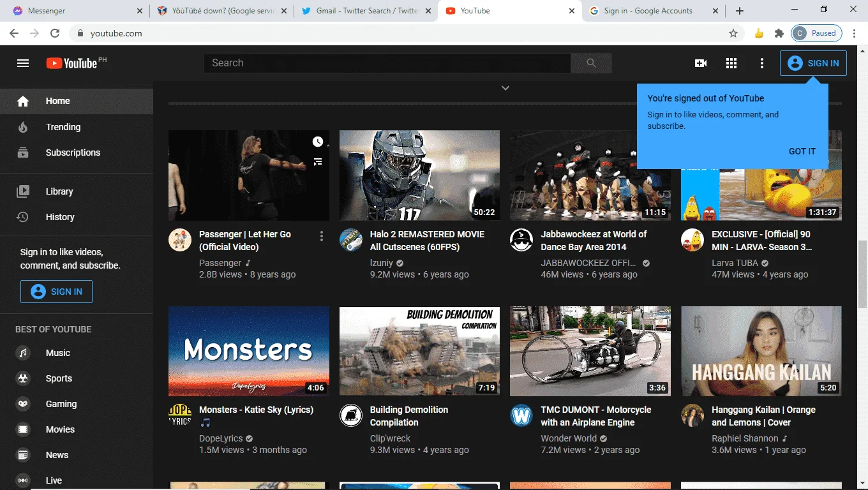This screenshot has height=490, width=868.
Task: Click the thumbs-up extension icon
Action: pos(759,33)
